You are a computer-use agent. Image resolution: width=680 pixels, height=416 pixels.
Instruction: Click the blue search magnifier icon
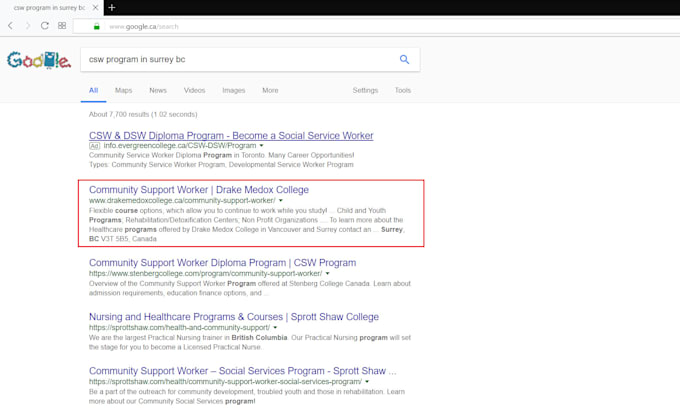point(404,59)
